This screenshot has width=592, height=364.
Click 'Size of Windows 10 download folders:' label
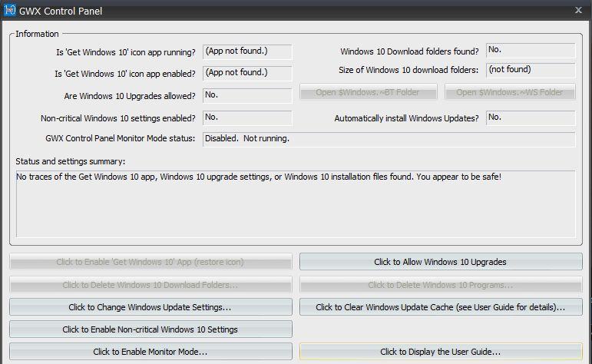pos(408,70)
